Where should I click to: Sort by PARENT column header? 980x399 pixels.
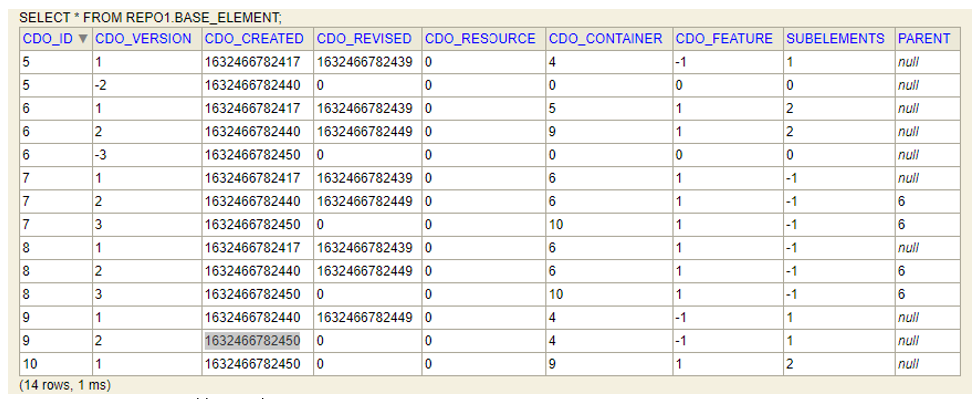tap(924, 39)
